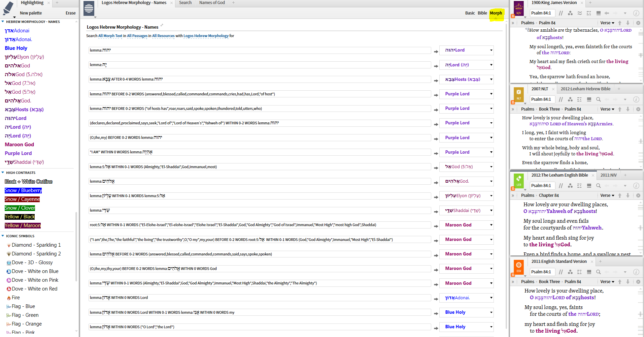
Task: Select the Basic search type
Action: (x=470, y=13)
